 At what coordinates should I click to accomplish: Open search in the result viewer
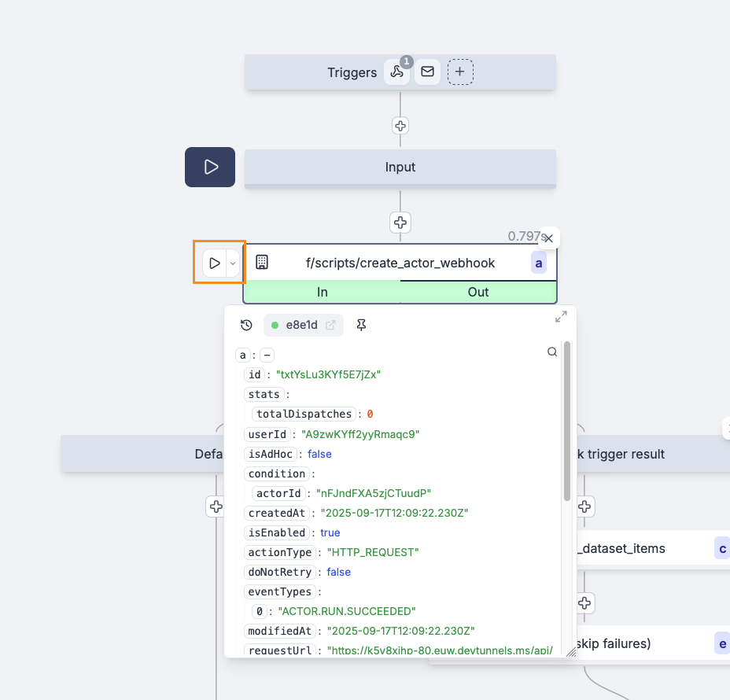(x=552, y=352)
